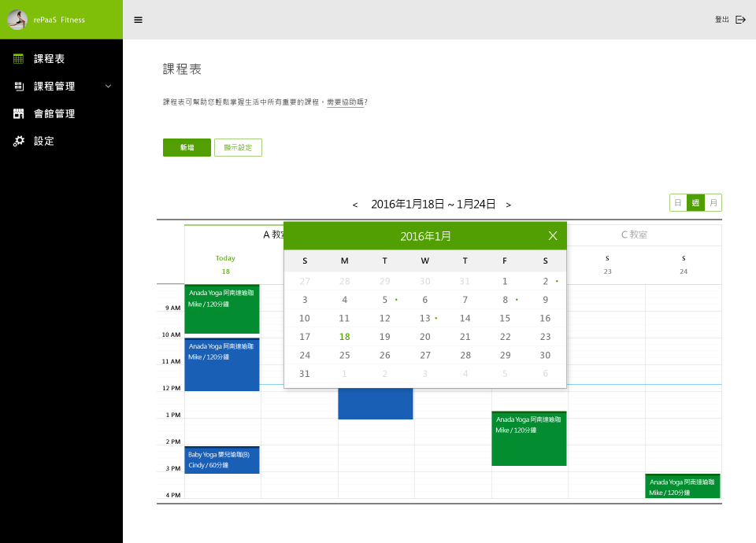Switch to week view (週)
Viewport: 756px width, 543px height.
(x=695, y=203)
